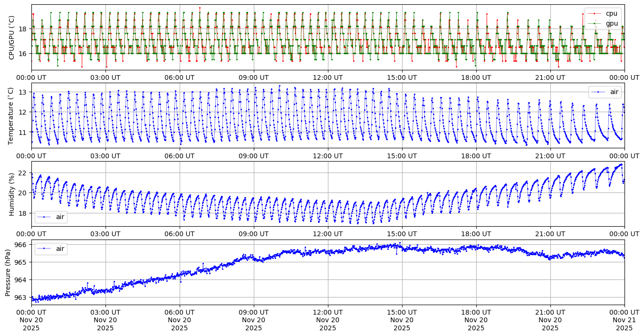The image size is (644, 336).
Task: Click the Humidity (%) y-axis label
Action: click(12, 194)
